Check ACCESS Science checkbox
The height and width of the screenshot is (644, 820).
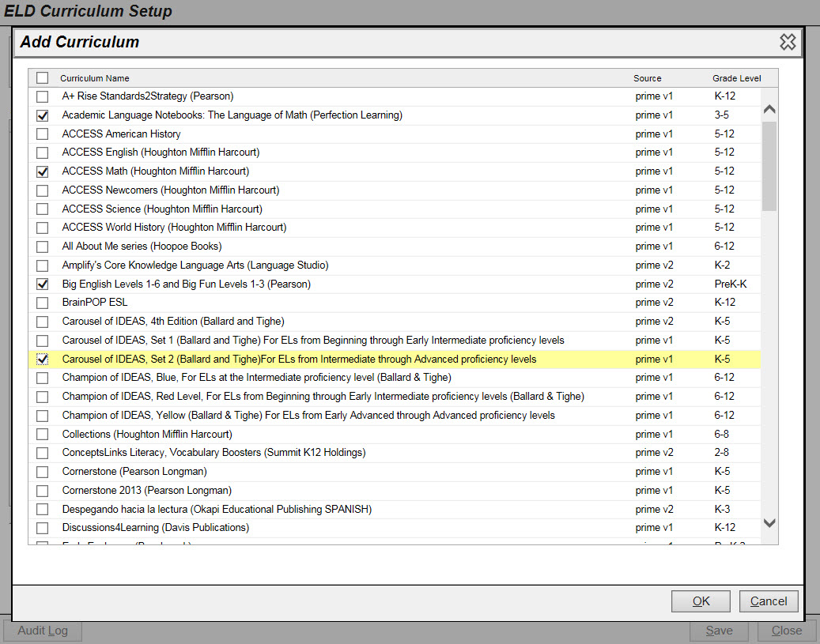pos(43,209)
